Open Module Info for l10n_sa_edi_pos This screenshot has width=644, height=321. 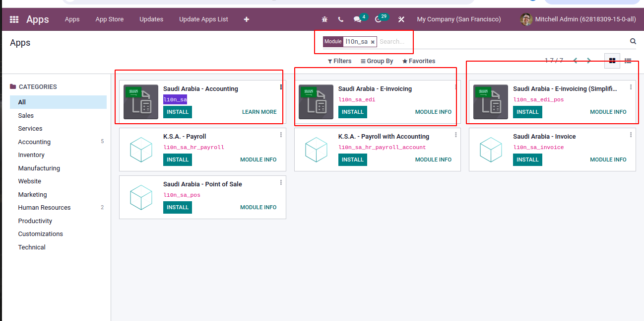point(608,112)
